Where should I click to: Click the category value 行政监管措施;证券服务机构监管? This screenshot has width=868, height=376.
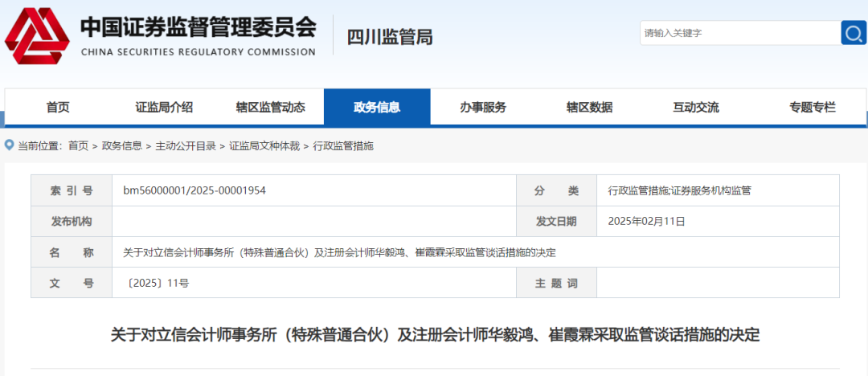[x=679, y=191]
